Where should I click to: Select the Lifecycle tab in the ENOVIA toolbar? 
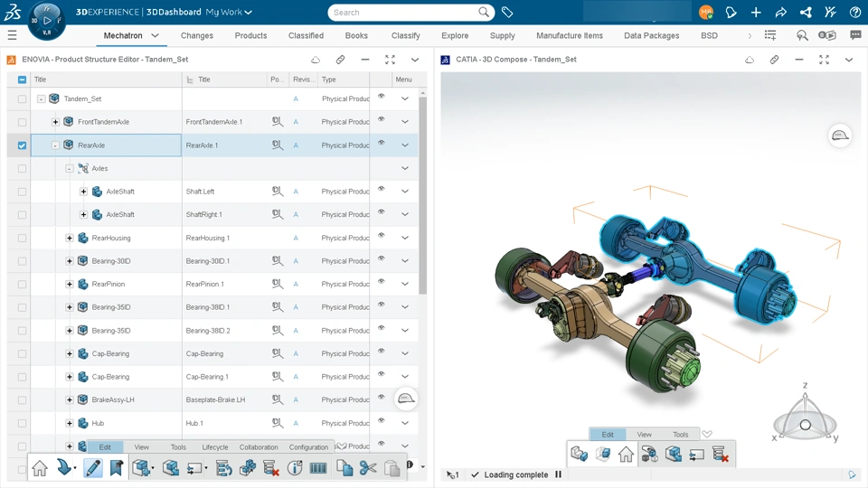(x=215, y=447)
